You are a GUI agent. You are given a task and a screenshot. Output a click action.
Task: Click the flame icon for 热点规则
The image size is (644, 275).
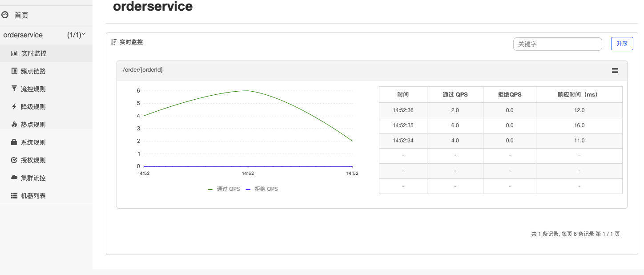click(14, 124)
